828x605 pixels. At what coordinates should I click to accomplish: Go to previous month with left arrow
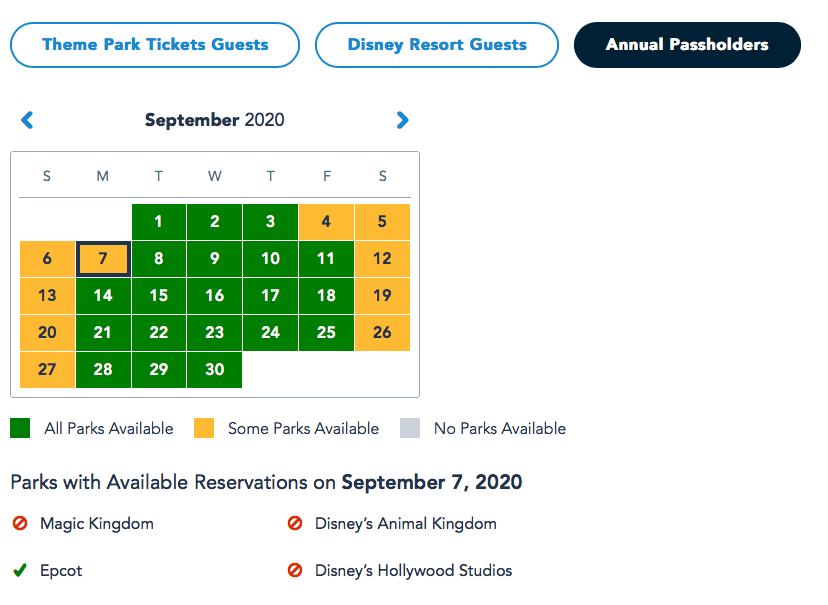27,121
